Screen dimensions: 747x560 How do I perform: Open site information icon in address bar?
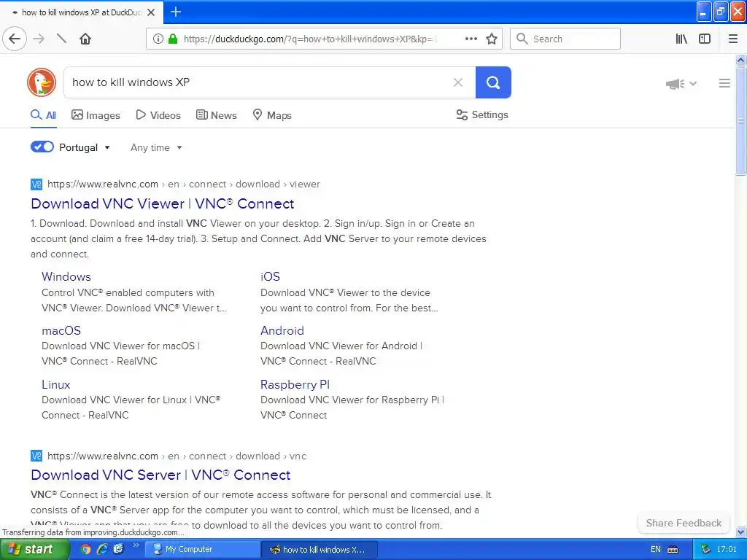pos(158,39)
